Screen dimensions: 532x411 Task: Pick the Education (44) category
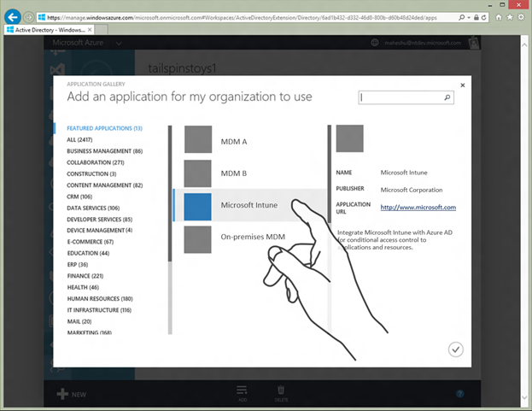pyautogui.click(x=88, y=253)
